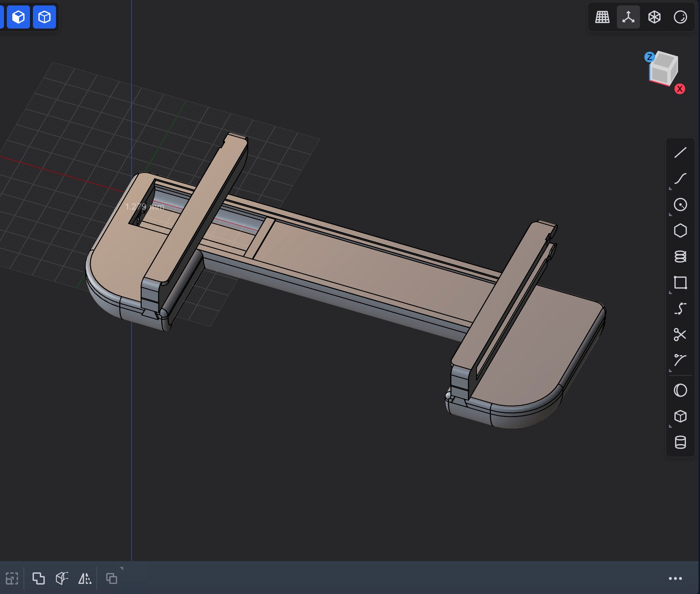Click the Z axis label on the view cube
This screenshot has width=700, height=594.
pyautogui.click(x=649, y=57)
